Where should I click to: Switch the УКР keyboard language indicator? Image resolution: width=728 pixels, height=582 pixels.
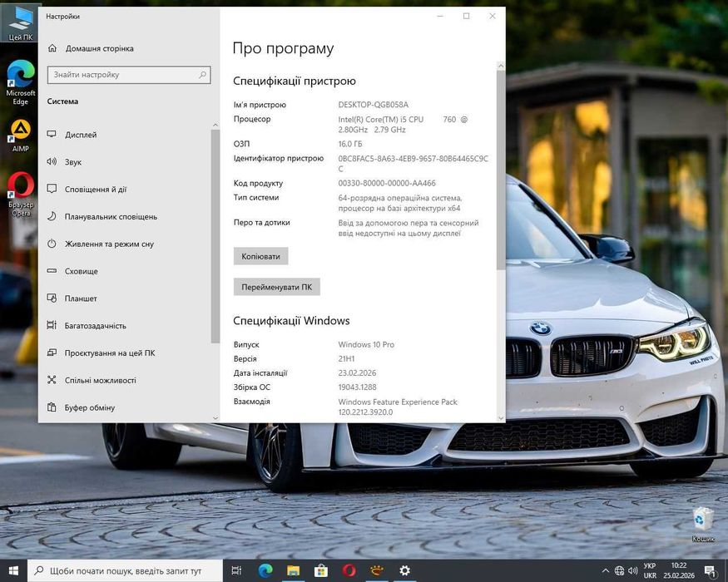click(x=650, y=571)
